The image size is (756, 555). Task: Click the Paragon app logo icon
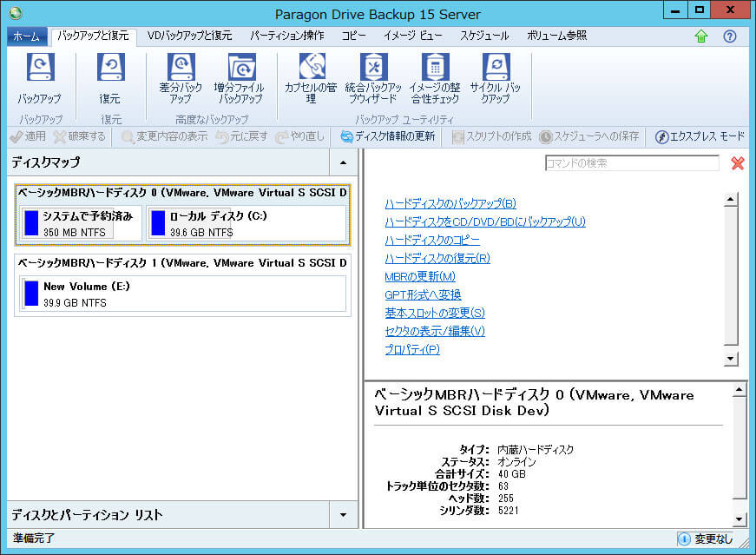click(16, 13)
